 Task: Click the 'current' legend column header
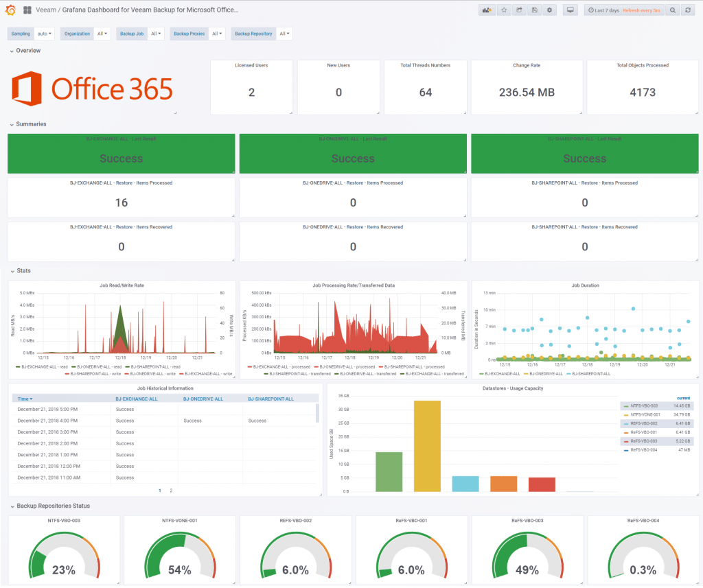tap(683, 399)
